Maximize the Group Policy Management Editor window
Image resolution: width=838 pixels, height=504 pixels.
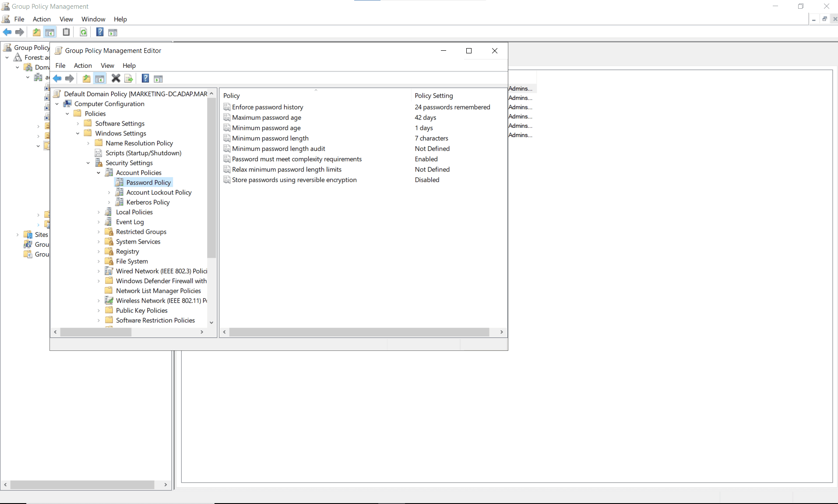click(x=469, y=51)
